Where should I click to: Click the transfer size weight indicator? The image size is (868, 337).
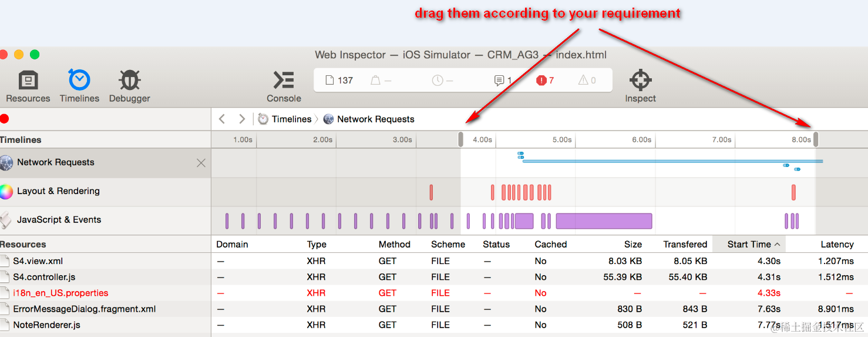[381, 81]
